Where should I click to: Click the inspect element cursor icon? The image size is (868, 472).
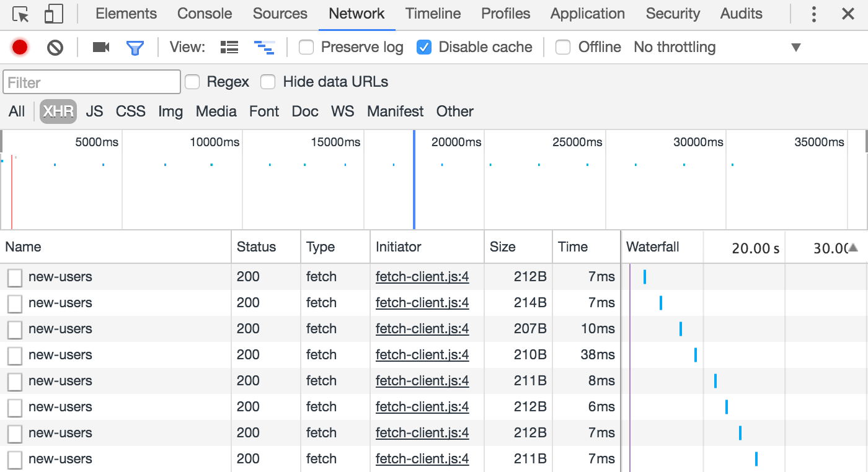click(20, 14)
